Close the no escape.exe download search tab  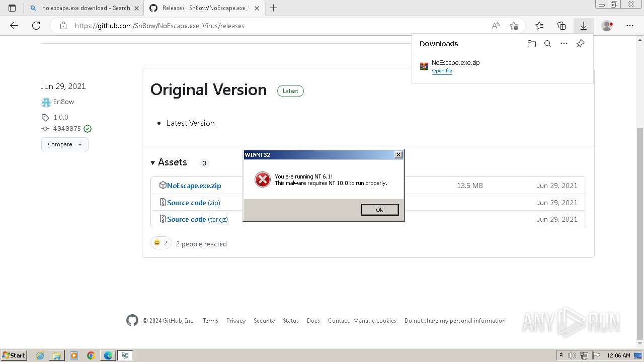tap(136, 8)
